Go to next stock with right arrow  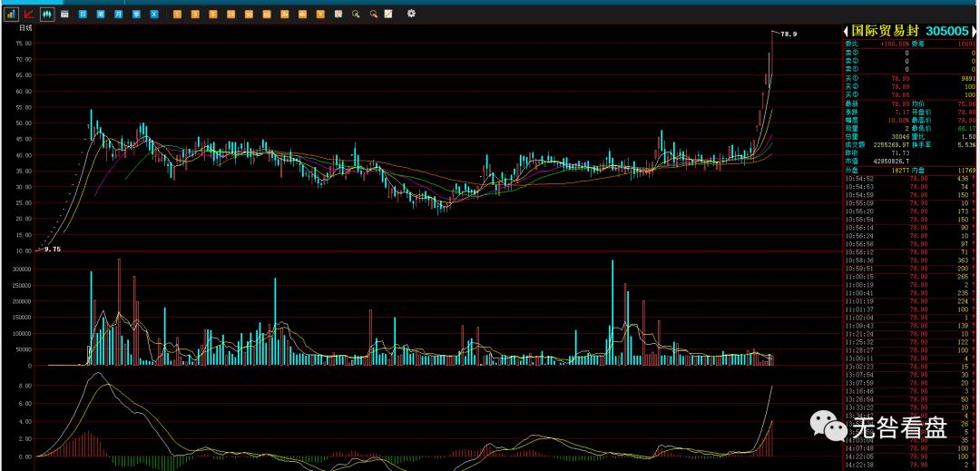pyautogui.click(x=974, y=31)
